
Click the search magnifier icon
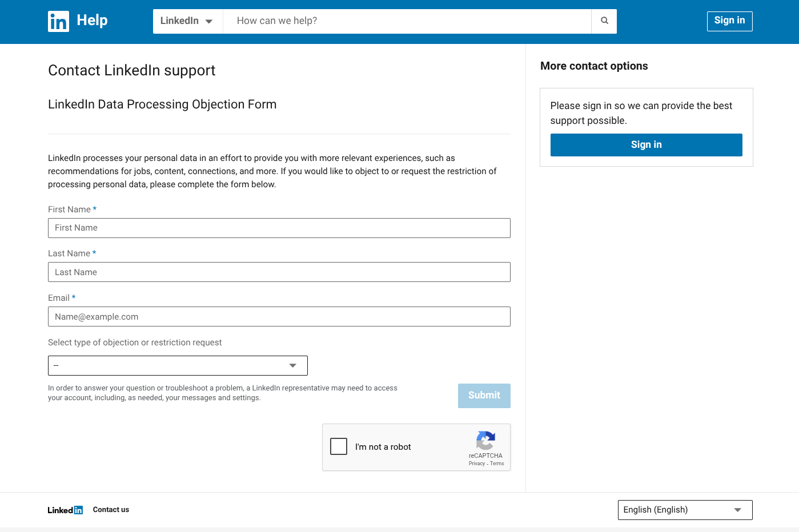coord(604,21)
